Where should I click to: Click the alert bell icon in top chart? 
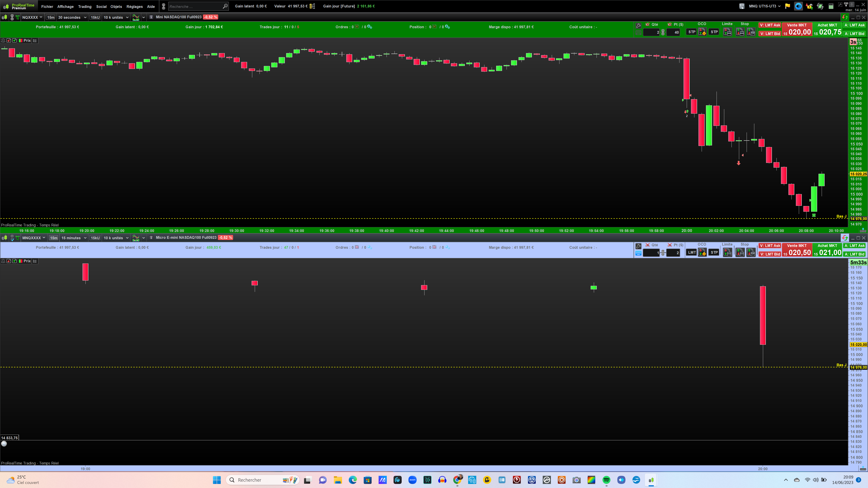pos(3,40)
